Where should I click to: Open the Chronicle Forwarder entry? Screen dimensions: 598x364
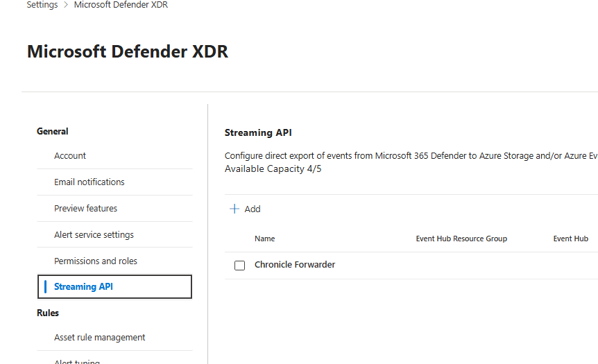click(295, 265)
